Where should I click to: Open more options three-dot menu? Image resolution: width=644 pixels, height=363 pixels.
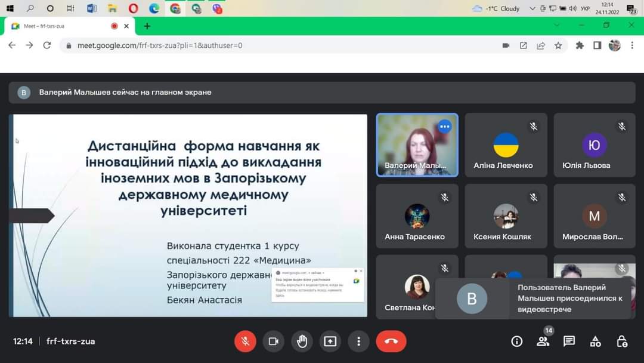click(358, 341)
